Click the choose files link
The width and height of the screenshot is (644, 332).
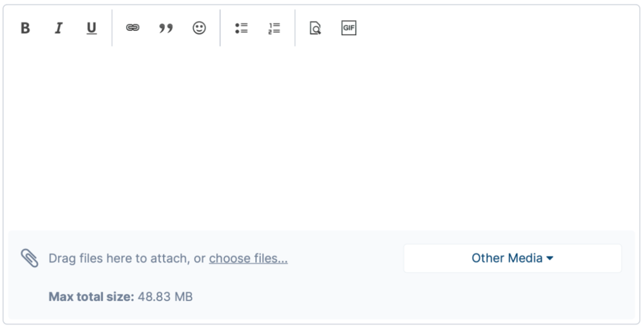(248, 259)
